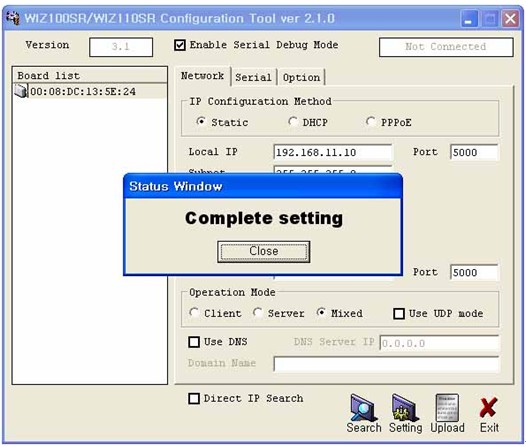The height and width of the screenshot is (447, 526).
Task: Click the app icon in title bar
Action: coord(13,18)
